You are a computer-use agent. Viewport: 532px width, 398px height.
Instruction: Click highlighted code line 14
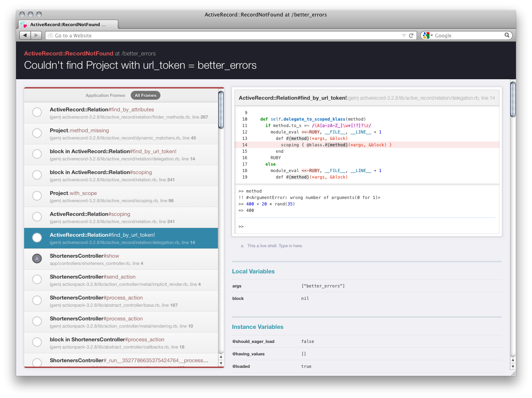367,145
